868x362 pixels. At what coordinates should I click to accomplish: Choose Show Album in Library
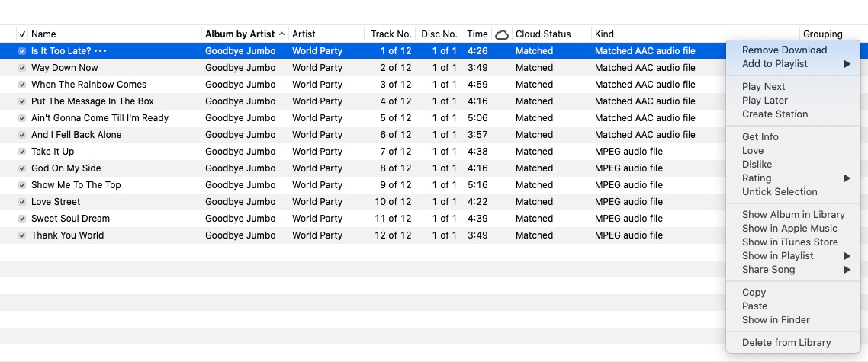point(793,215)
